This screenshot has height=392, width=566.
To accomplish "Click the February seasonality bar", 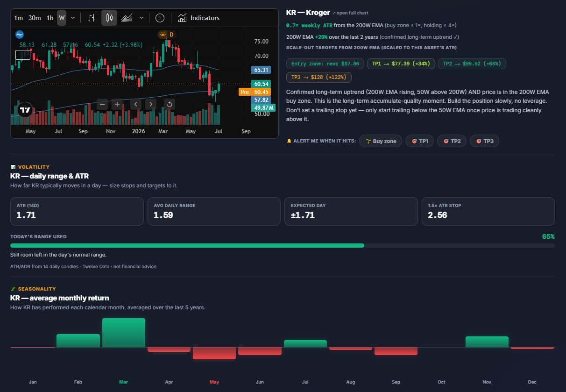I will (x=78, y=341).
